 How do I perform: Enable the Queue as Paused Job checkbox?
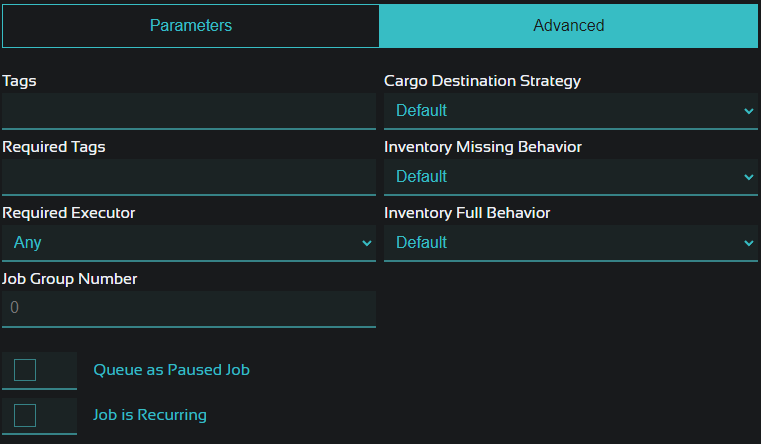pos(25,370)
